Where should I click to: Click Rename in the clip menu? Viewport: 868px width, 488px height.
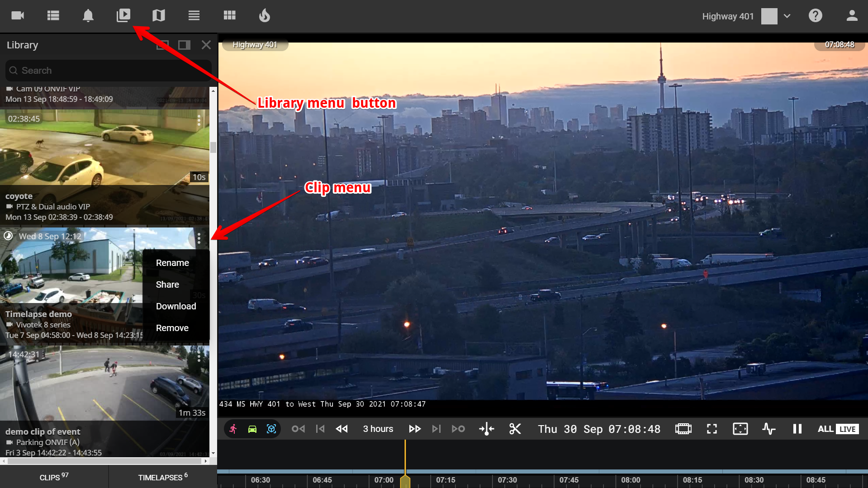pyautogui.click(x=172, y=263)
